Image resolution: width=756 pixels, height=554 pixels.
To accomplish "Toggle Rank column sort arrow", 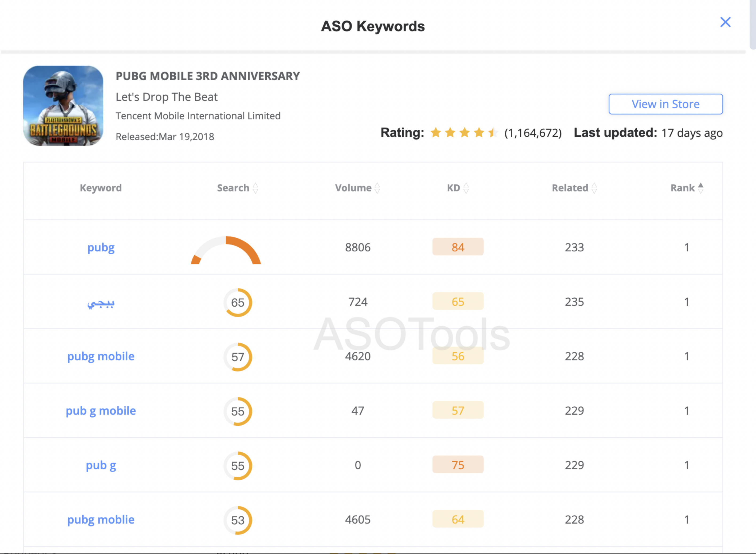I will (x=700, y=188).
